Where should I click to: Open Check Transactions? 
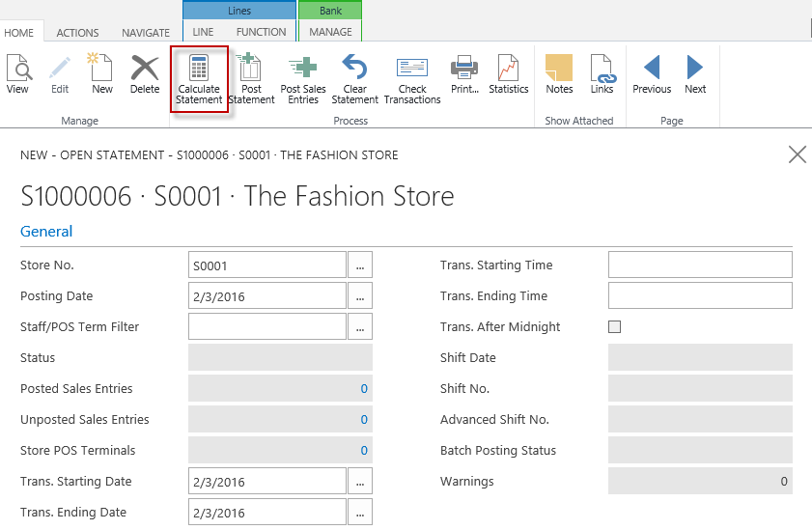[412, 77]
